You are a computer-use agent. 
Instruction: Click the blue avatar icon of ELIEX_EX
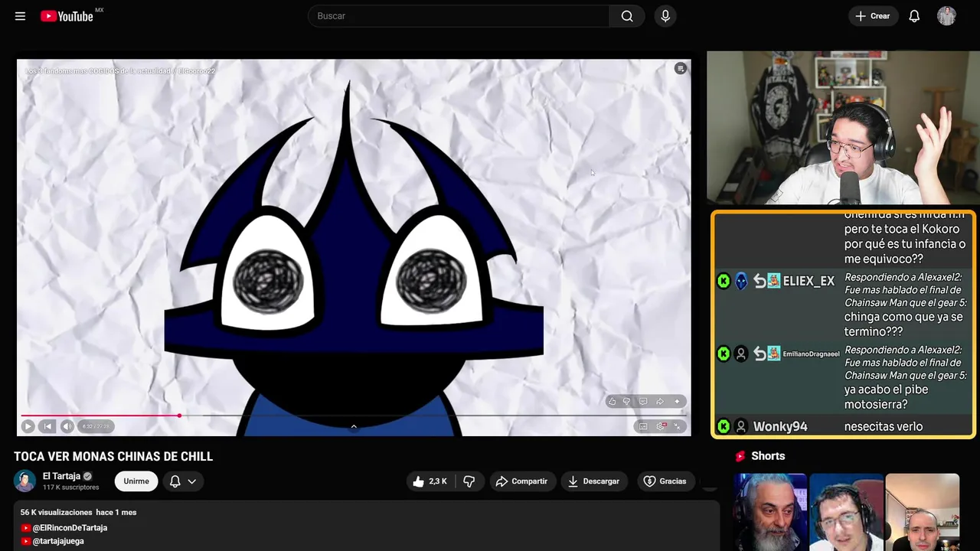pos(741,281)
